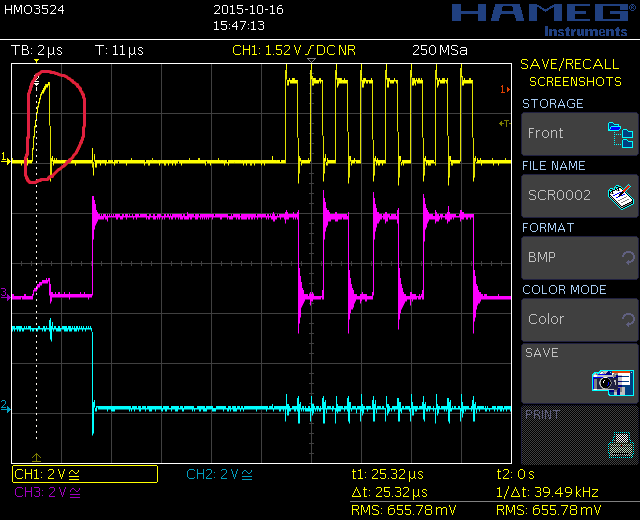Screen dimensions: 640x520
Task: Click the COLOR MODE section label
Action: [x=564, y=290]
